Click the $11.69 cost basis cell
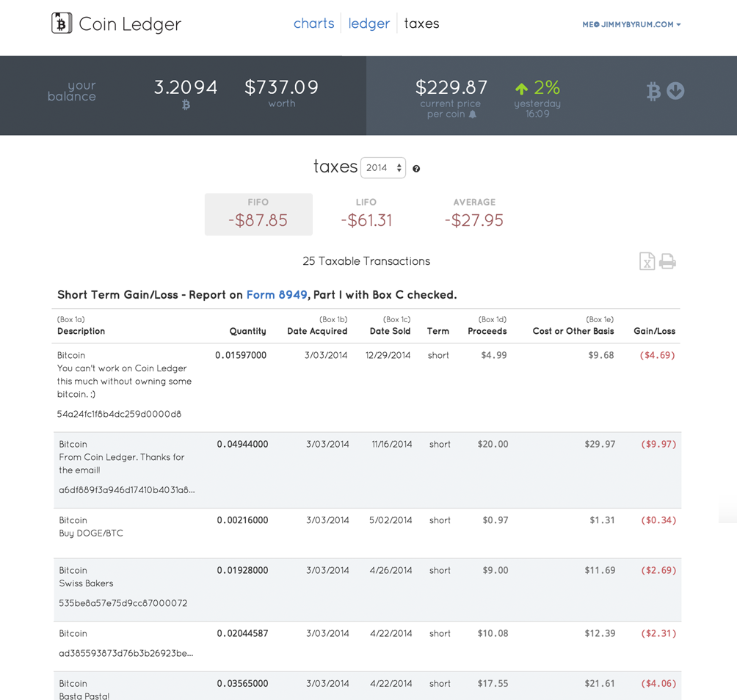Image resolution: width=737 pixels, height=700 pixels. tap(600, 570)
